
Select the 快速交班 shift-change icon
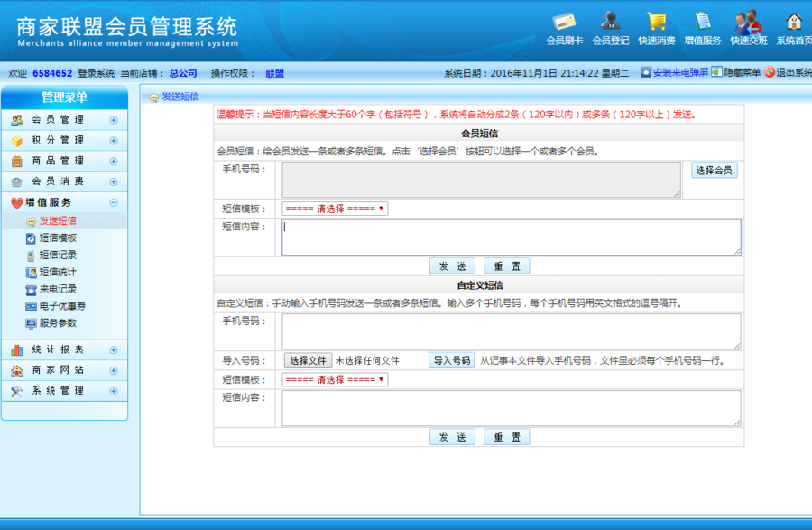click(x=749, y=24)
